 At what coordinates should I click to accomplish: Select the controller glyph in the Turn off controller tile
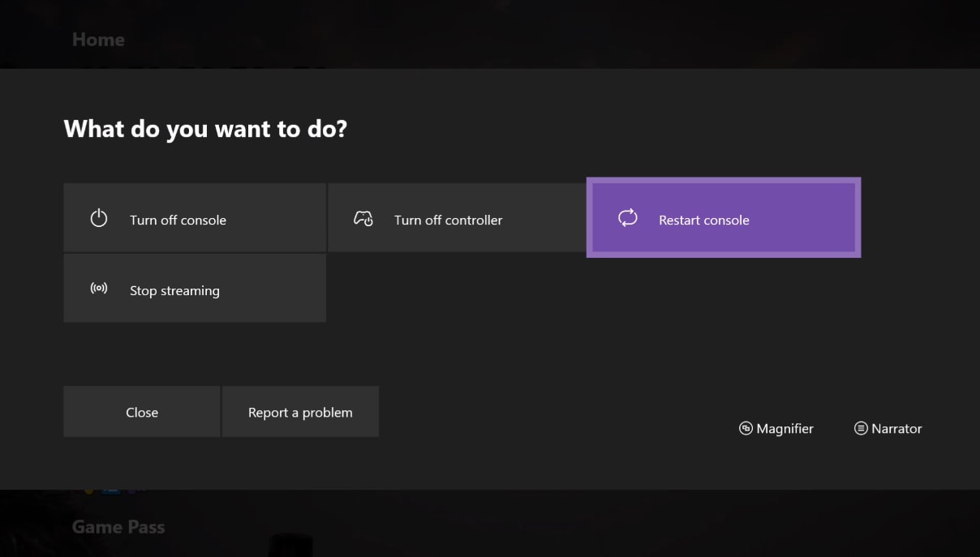[x=363, y=217]
